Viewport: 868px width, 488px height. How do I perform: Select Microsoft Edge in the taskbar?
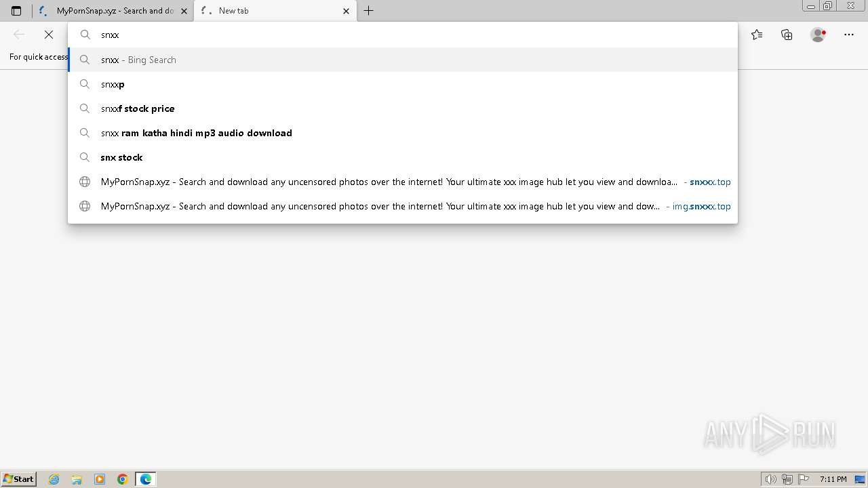(146, 479)
